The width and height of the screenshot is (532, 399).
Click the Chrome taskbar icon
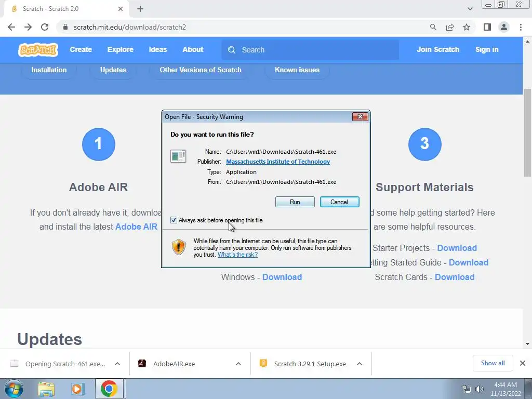pyautogui.click(x=109, y=389)
